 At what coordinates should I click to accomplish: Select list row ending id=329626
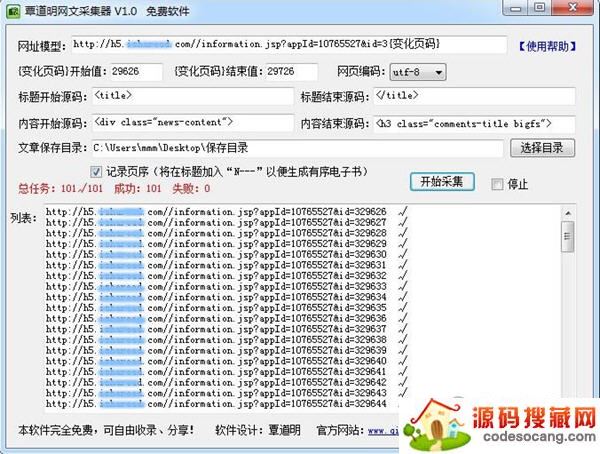click(227, 212)
